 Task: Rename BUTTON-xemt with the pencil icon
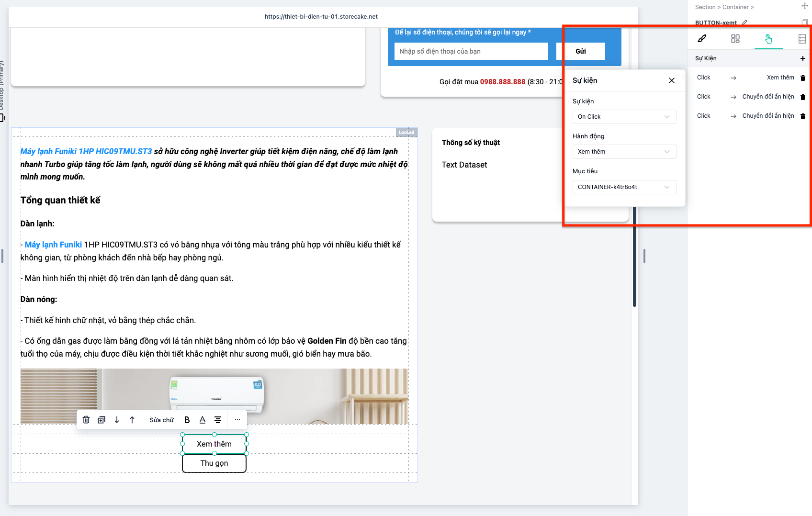point(744,22)
